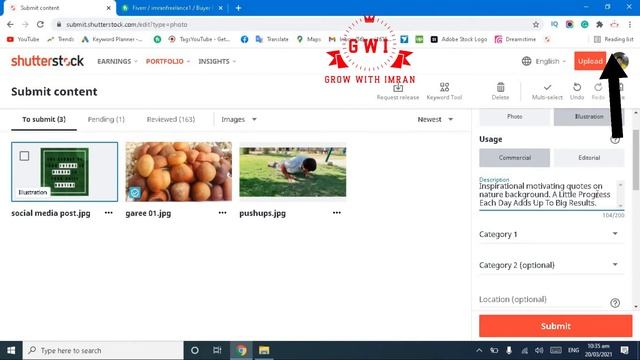Image resolution: width=640 pixels, height=360 pixels.
Task: Select Editorial usage
Action: 589,158
